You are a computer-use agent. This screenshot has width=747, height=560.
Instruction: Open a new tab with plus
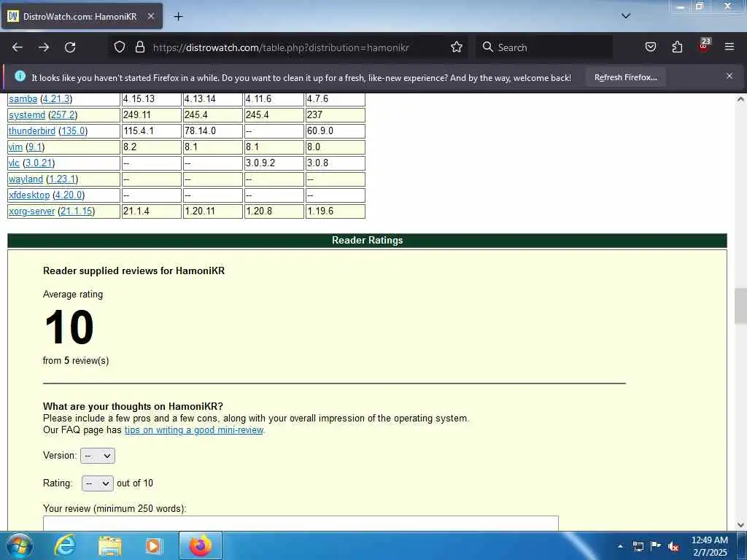coord(178,17)
